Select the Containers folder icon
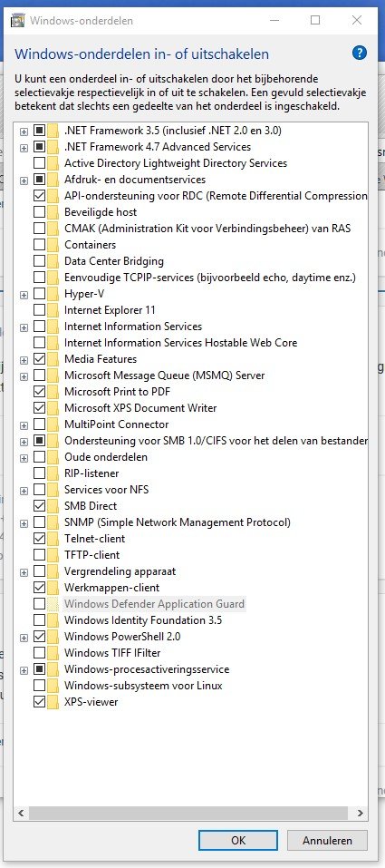 tap(53, 245)
